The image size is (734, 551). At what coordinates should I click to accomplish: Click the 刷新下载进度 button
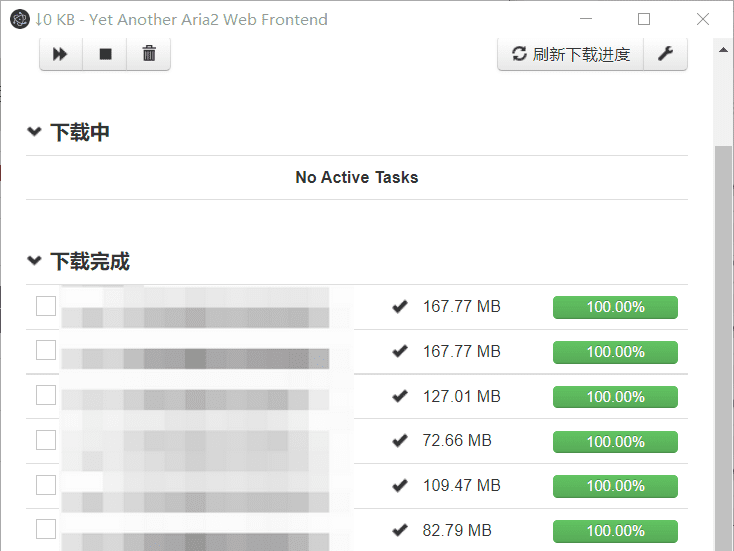coord(571,54)
